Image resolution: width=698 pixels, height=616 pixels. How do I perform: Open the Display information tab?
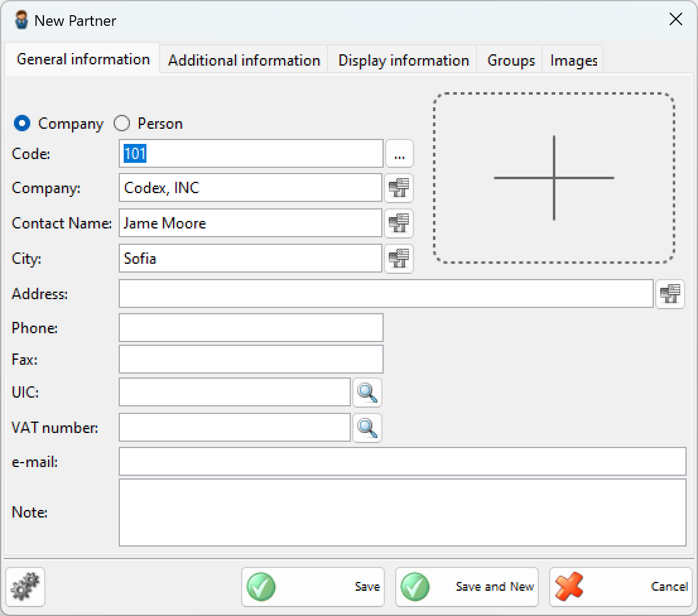coord(403,61)
